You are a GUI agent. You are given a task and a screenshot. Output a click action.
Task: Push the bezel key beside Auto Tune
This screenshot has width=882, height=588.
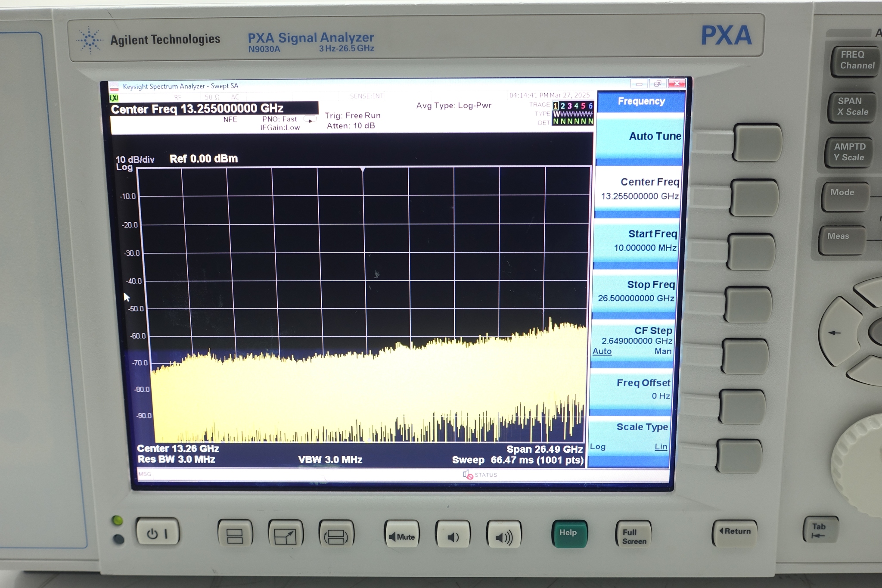coord(758,142)
